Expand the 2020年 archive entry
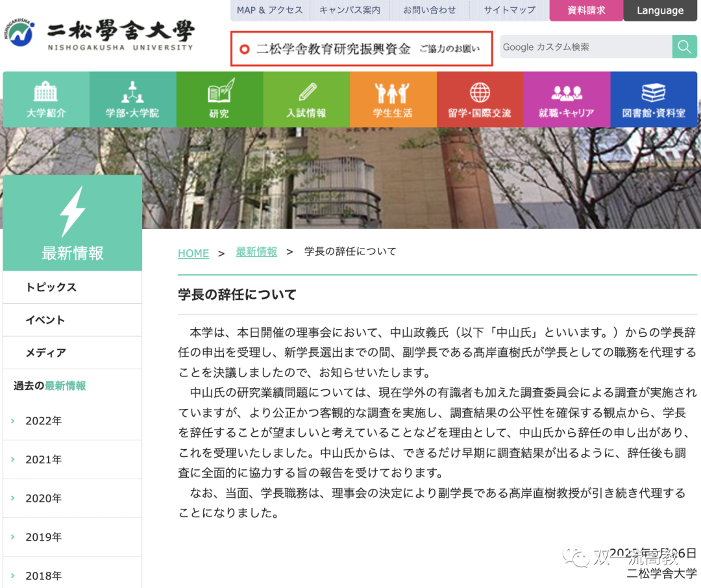The width and height of the screenshot is (701, 588). coord(43,498)
